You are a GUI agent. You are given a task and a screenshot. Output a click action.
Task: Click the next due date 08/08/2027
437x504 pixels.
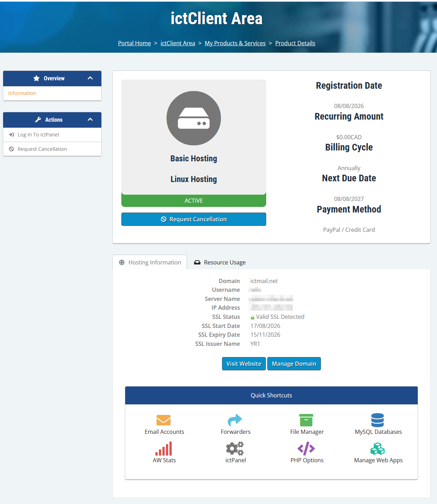(349, 199)
